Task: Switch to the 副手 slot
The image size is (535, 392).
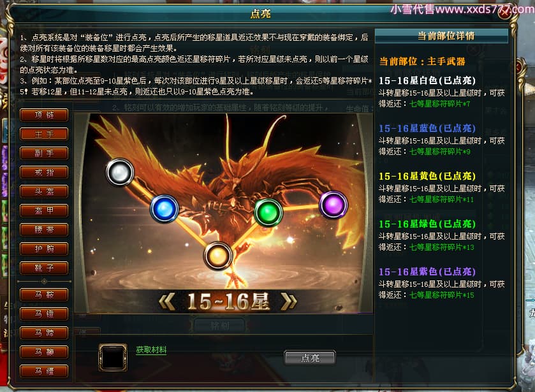Action: coord(44,153)
